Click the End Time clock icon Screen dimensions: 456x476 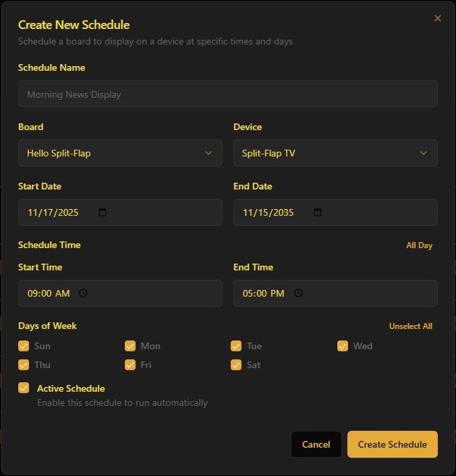(298, 293)
